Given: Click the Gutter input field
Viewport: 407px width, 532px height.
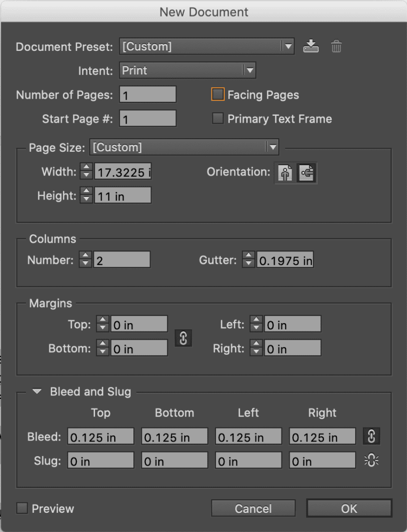Looking at the screenshot, I should (x=285, y=259).
